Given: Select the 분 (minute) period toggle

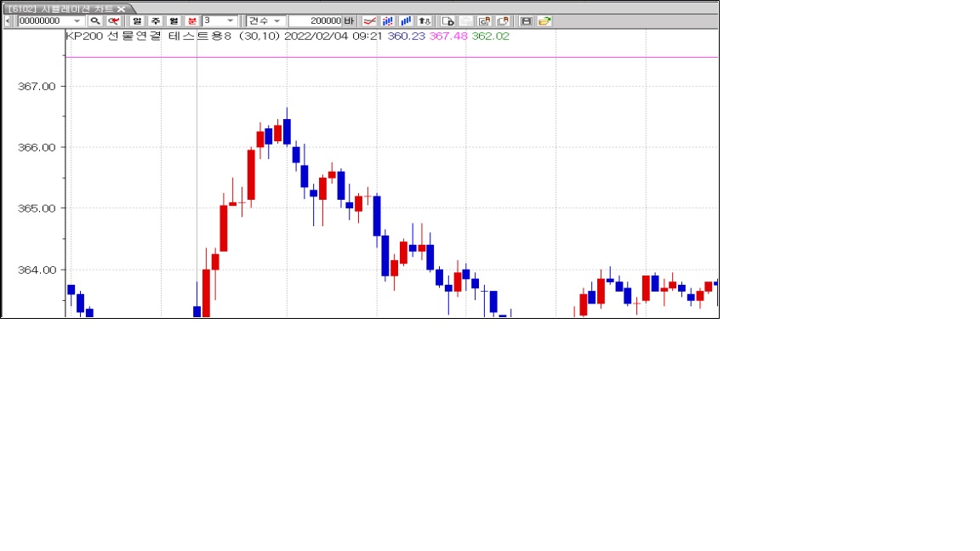Looking at the screenshot, I should coord(191,20).
